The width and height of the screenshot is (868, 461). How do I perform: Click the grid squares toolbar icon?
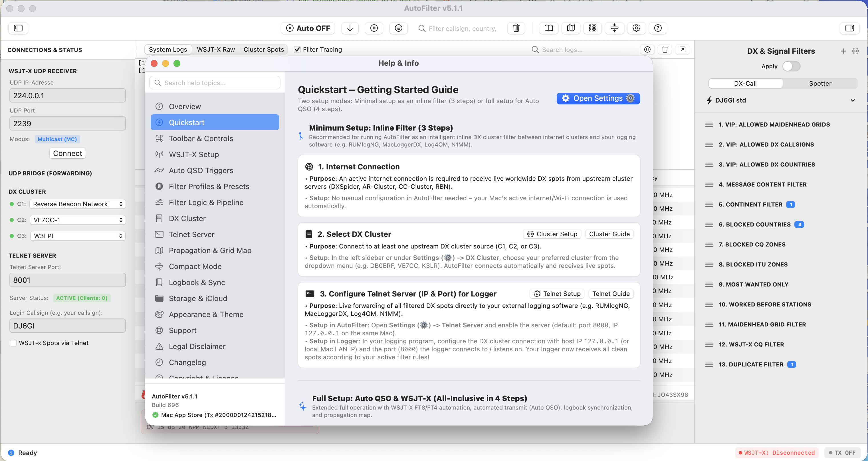coord(593,28)
